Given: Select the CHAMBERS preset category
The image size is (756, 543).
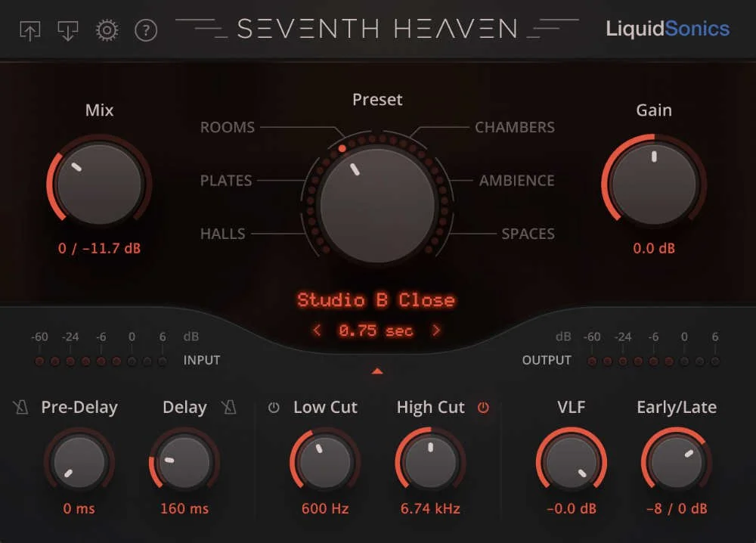Looking at the screenshot, I should (x=514, y=127).
